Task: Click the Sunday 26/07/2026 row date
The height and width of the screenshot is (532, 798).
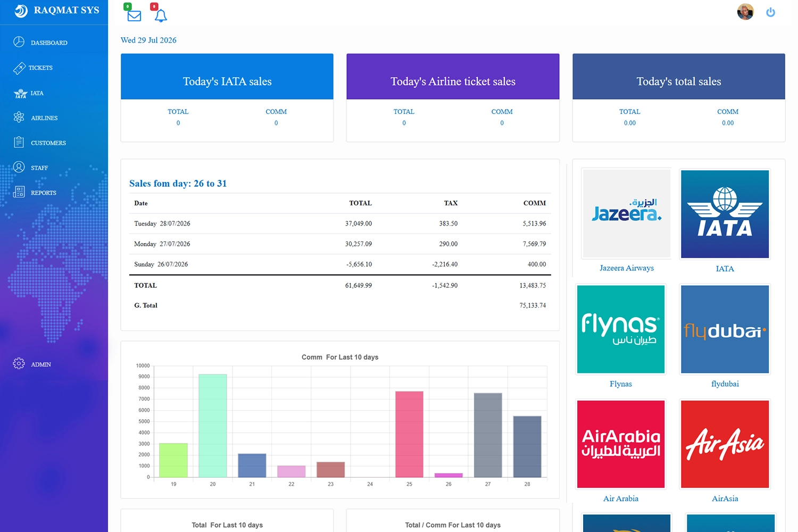Action: (x=161, y=264)
